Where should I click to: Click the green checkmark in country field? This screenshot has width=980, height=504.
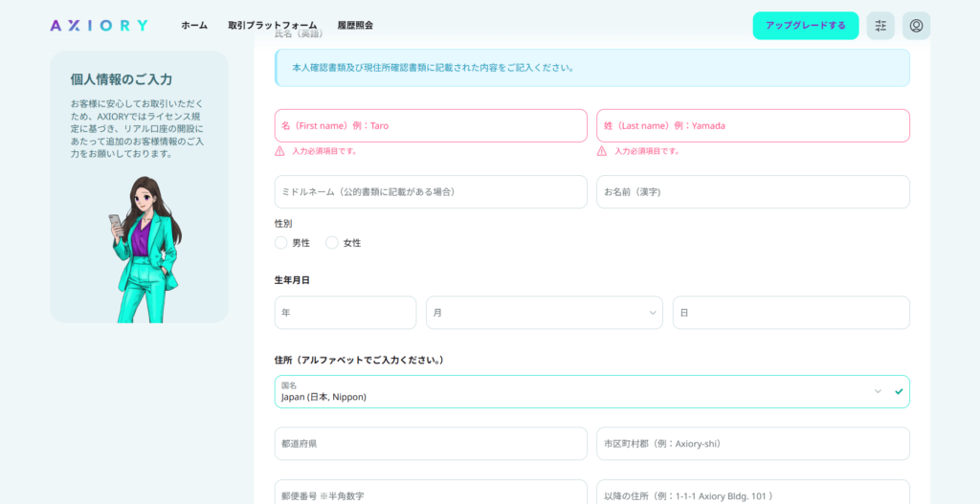tap(899, 391)
